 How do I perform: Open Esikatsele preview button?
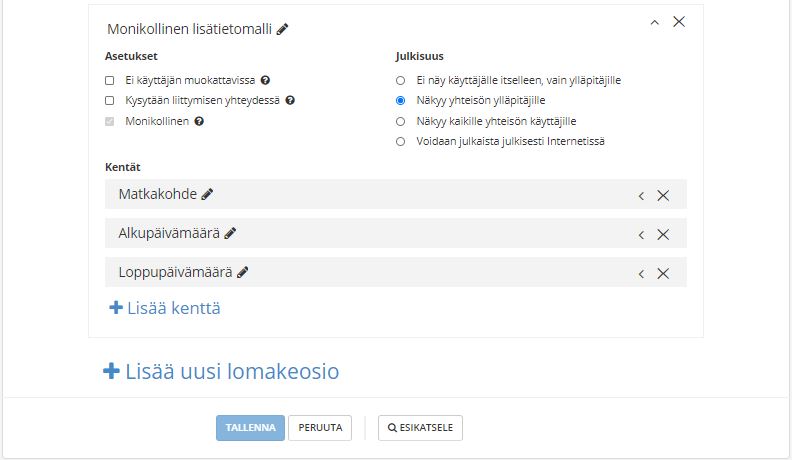pyautogui.click(x=420, y=428)
